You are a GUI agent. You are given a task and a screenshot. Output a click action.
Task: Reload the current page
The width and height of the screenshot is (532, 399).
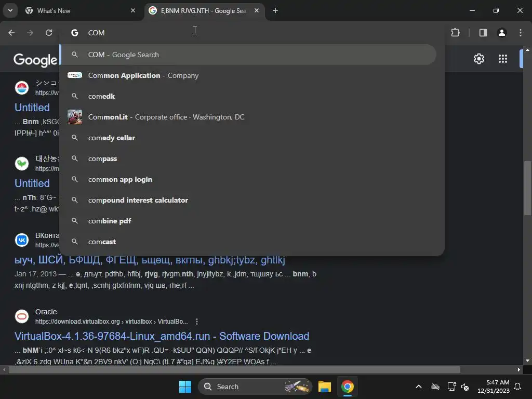(49, 33)
